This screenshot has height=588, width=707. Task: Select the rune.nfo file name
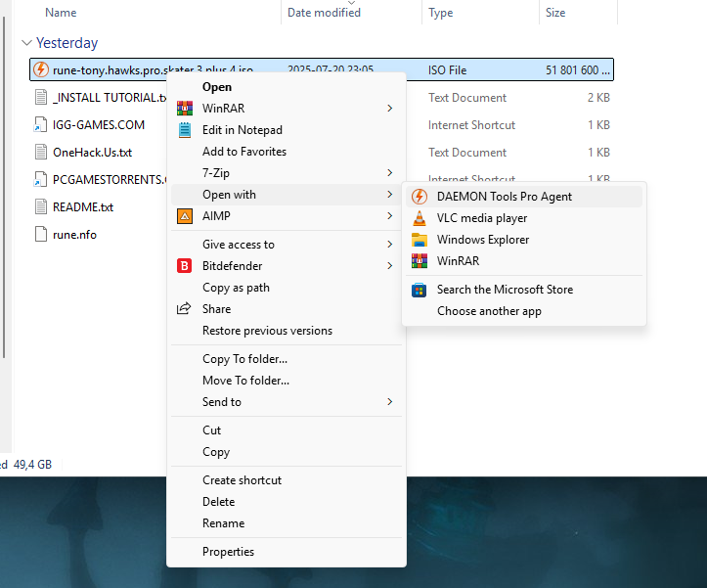tap(74, 235)
